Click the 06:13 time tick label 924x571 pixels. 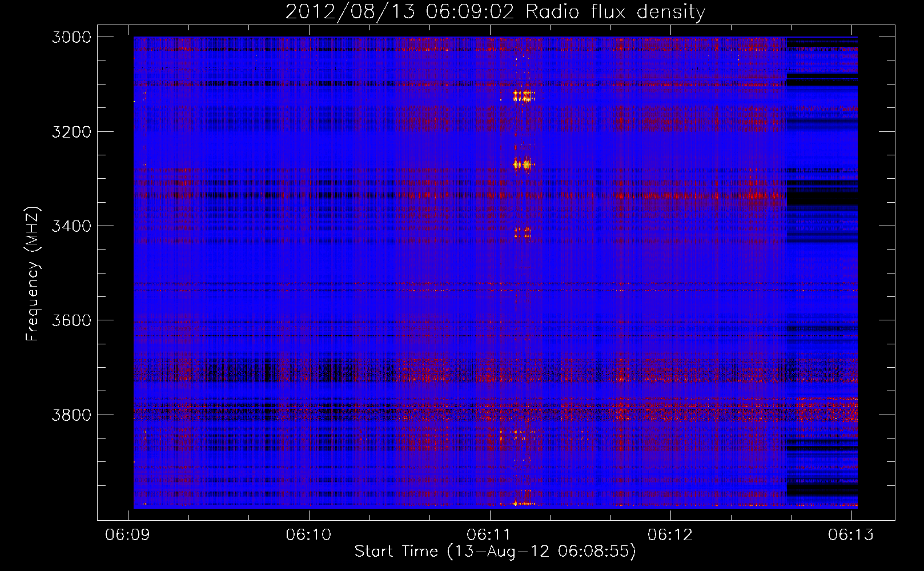851,534
